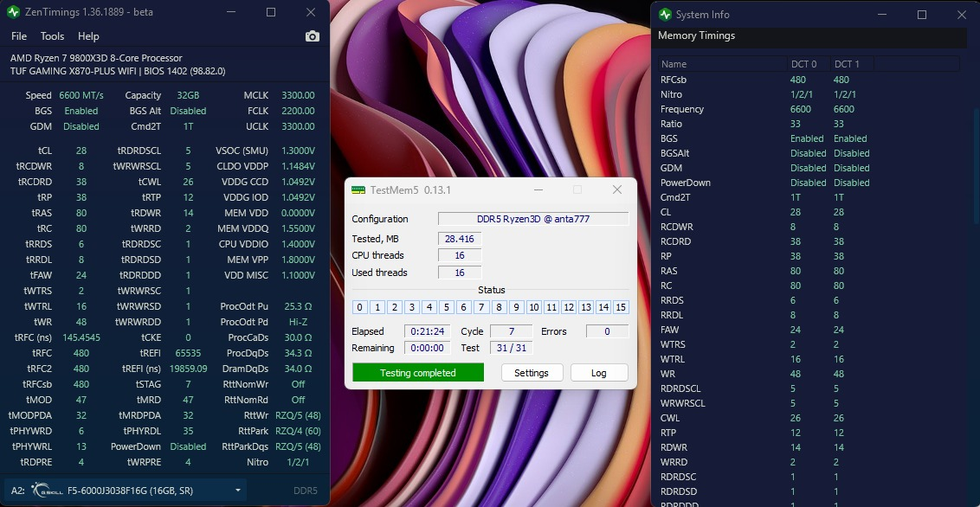This screenshot has height=507, width=980.
Task: Select the Frequency row in System Info
Action: tap(809, 109)
